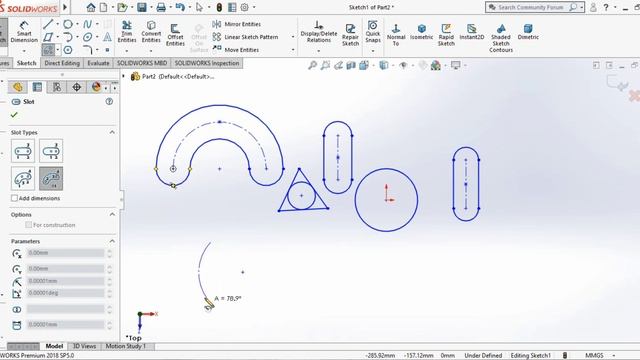Select the Centerpoint Arc Slot type
The height and width of the screenshot is (360, 640).
click(x=51, y=178)
